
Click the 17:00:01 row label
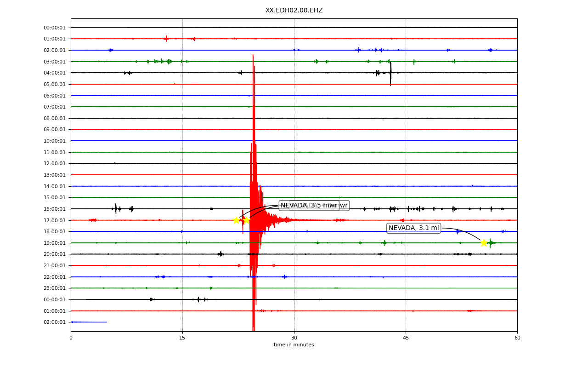[55, 220]
